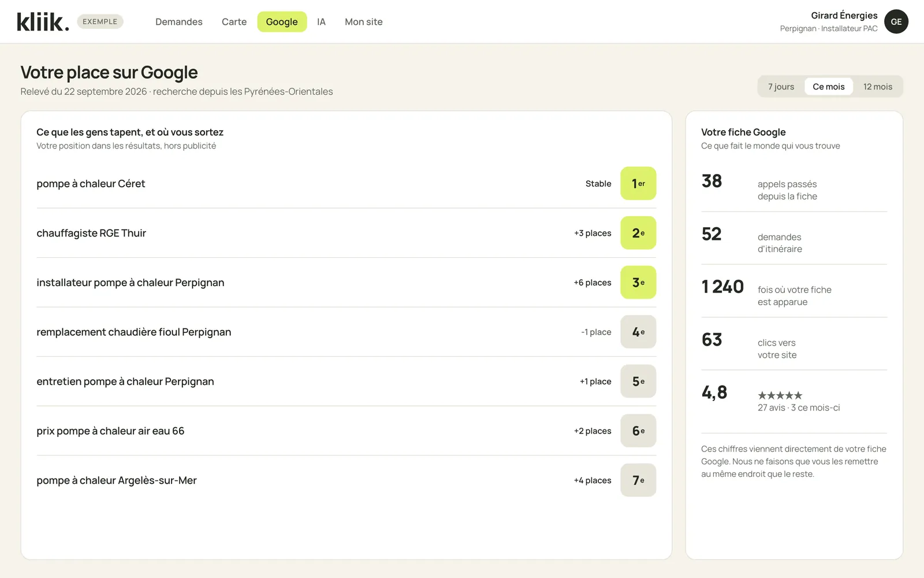Open the GE account avatar
This screenshot has width=924, height=578.
pyautogui.click(x=896, y=21)
